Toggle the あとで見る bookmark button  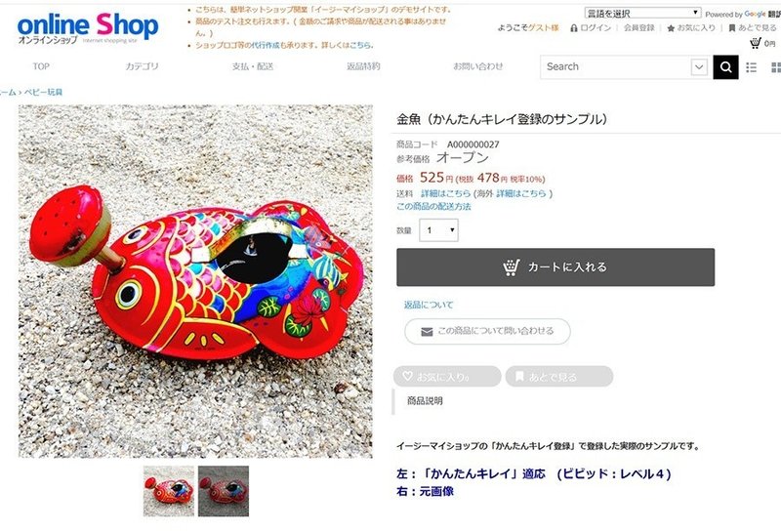[558, 377]
